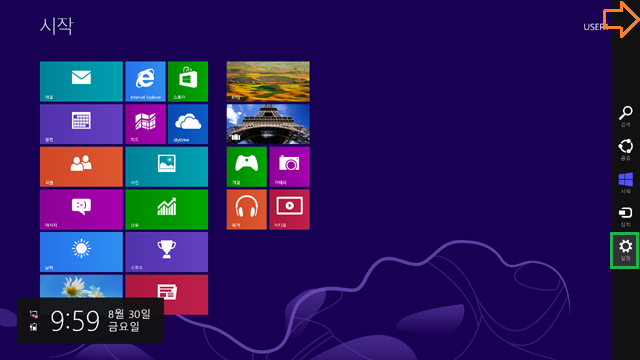Open the Camera tile
This screenshot has width=640, height=360.
289,167
